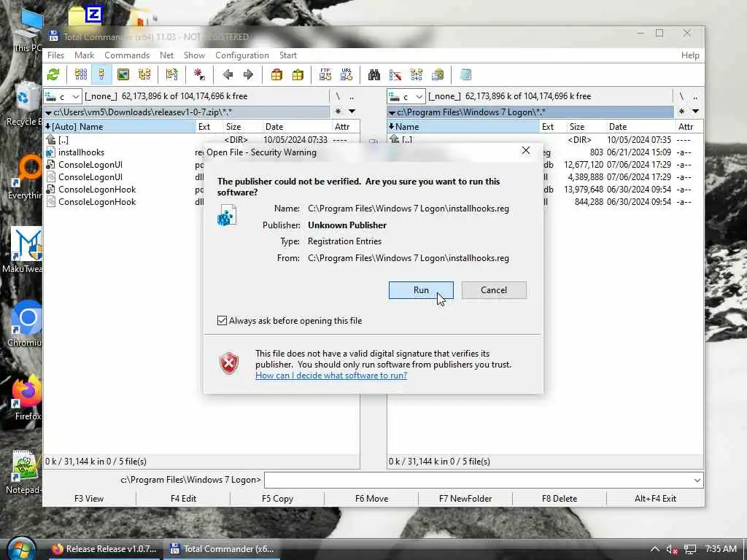Screen dimensions: 747x560
Task: Open the Chromium desktop shortcut
Action: (26, 324)
